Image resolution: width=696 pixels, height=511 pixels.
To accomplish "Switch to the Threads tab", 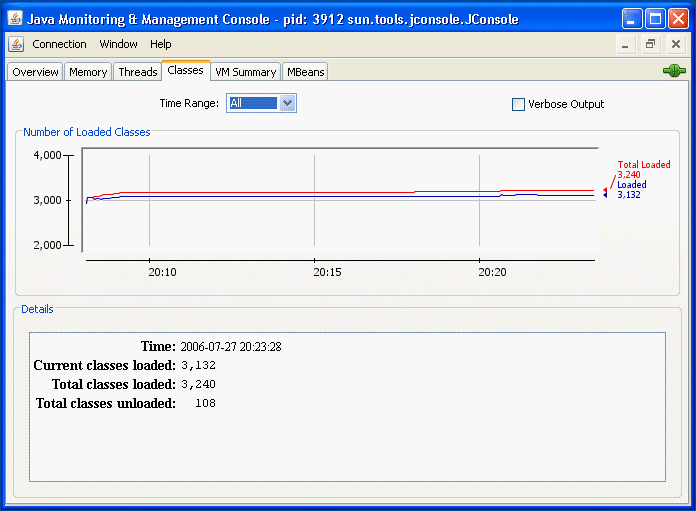I will coord(138,72).
